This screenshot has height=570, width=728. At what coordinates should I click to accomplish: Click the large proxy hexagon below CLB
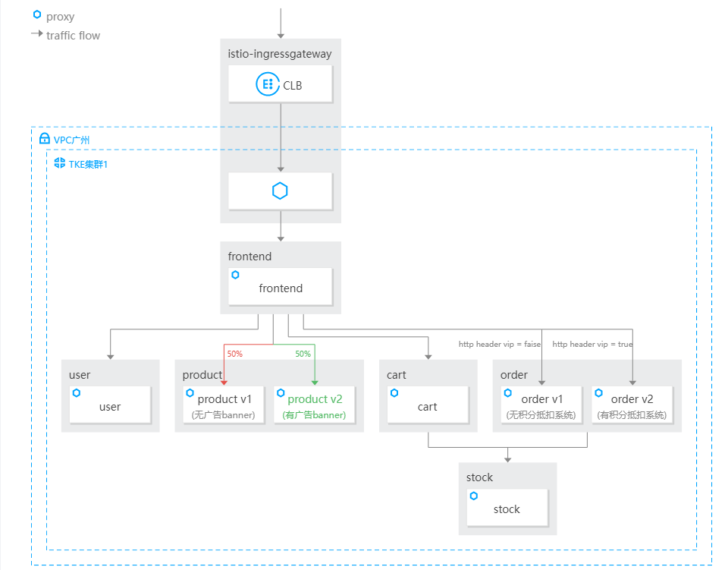click(x=280, y=191)
